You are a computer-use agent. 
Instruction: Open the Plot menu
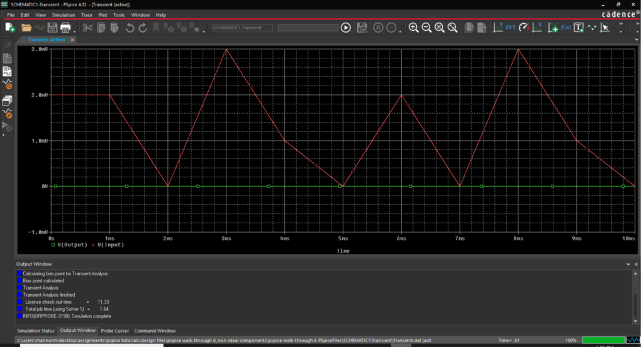click(103, 15)
